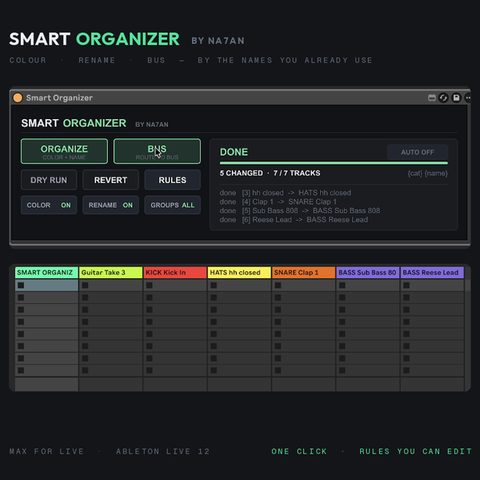The image size is (480, 480).
Task: Click last-row stop square in HATS hh closed track
Action: [x=214, y=370]
